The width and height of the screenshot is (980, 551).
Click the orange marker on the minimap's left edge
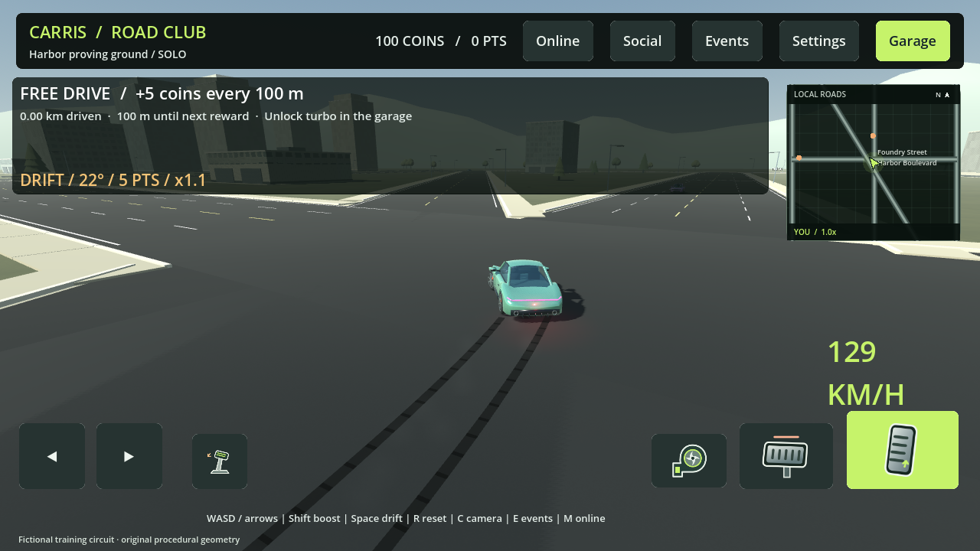799,158
